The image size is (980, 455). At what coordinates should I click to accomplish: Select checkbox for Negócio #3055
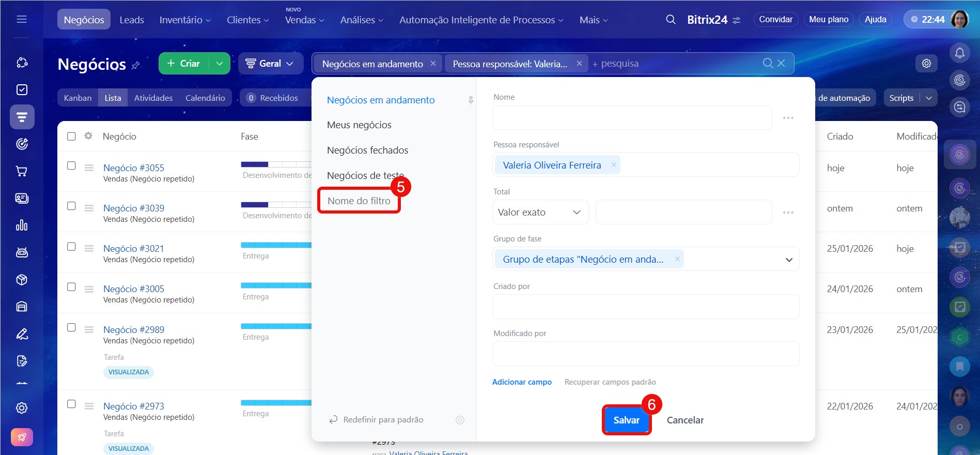click(71, 165)
